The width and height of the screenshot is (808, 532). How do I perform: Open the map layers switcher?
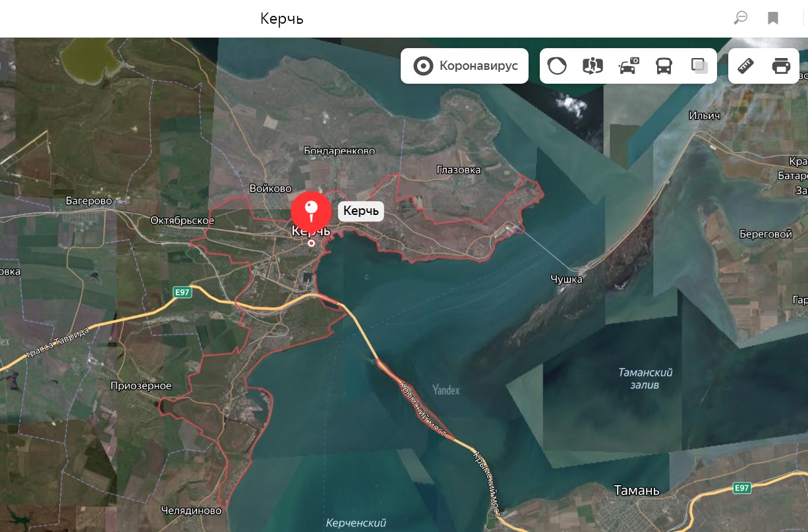(699, 66)
